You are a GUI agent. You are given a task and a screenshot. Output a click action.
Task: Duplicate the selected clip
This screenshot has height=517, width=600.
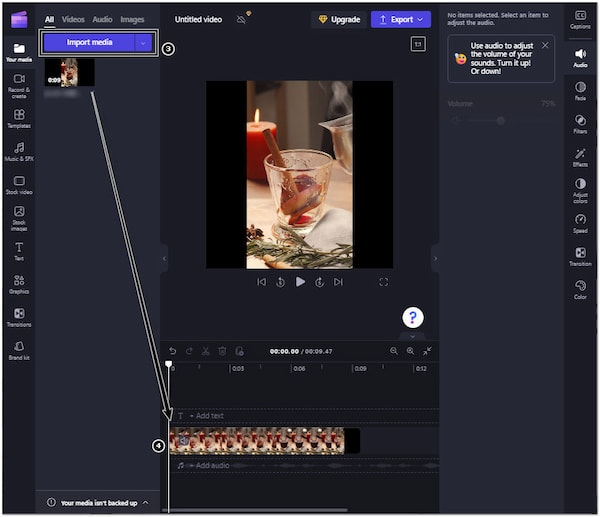point(239,351)
